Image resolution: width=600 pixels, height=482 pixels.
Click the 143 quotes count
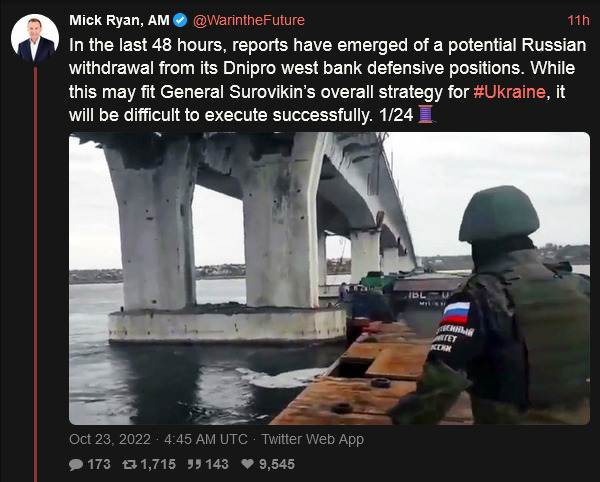tap(217, 464)
